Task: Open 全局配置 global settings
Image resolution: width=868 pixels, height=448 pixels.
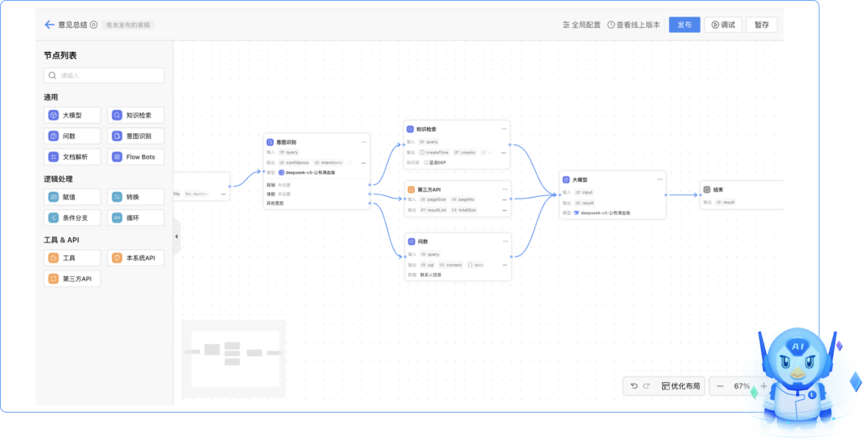Action: pos(582,25)
